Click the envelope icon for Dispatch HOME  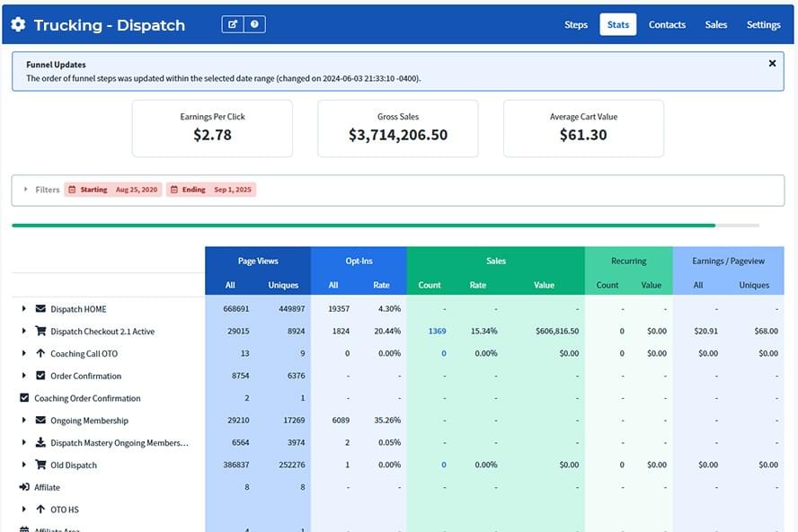pyautogui.click(x=40, y=309)
